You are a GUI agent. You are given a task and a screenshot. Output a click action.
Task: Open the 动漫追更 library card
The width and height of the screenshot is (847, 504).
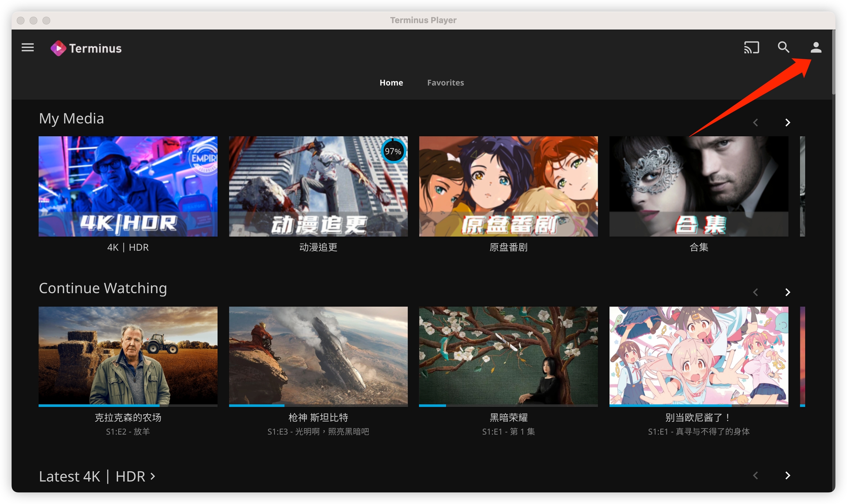318,186
